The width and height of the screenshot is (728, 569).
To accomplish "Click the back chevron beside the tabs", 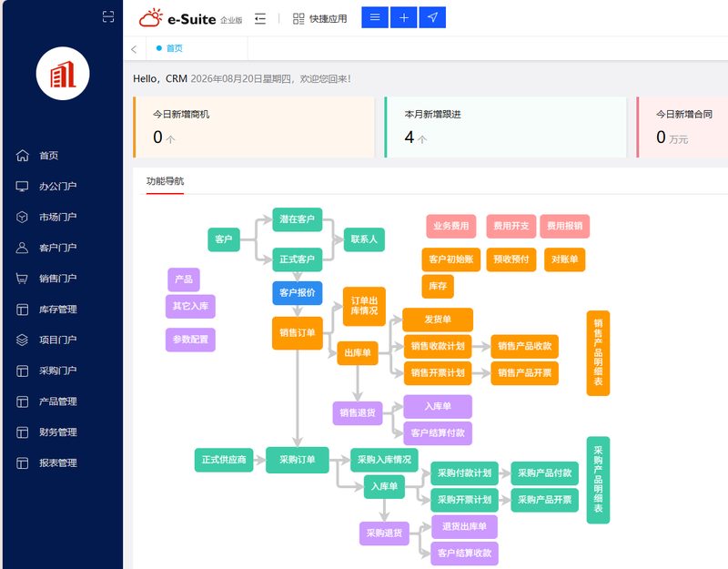I will pyautogui.click(x=134, y=49).
